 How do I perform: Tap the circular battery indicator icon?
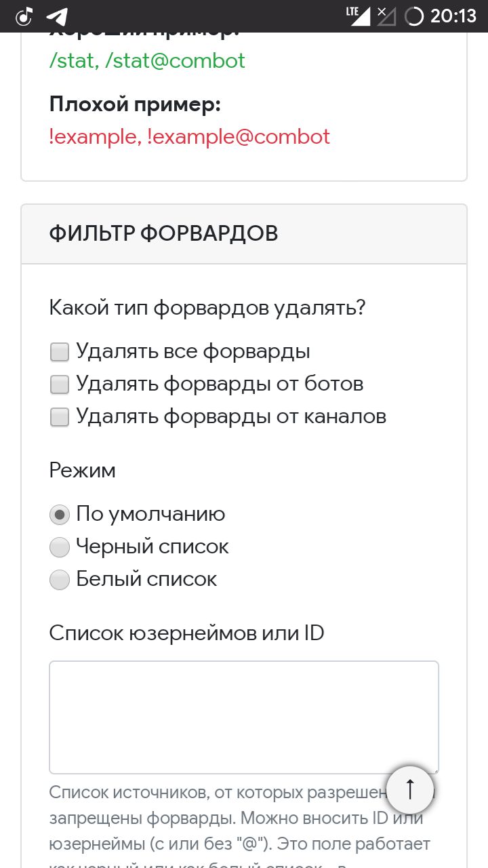(x=413, y=16)
